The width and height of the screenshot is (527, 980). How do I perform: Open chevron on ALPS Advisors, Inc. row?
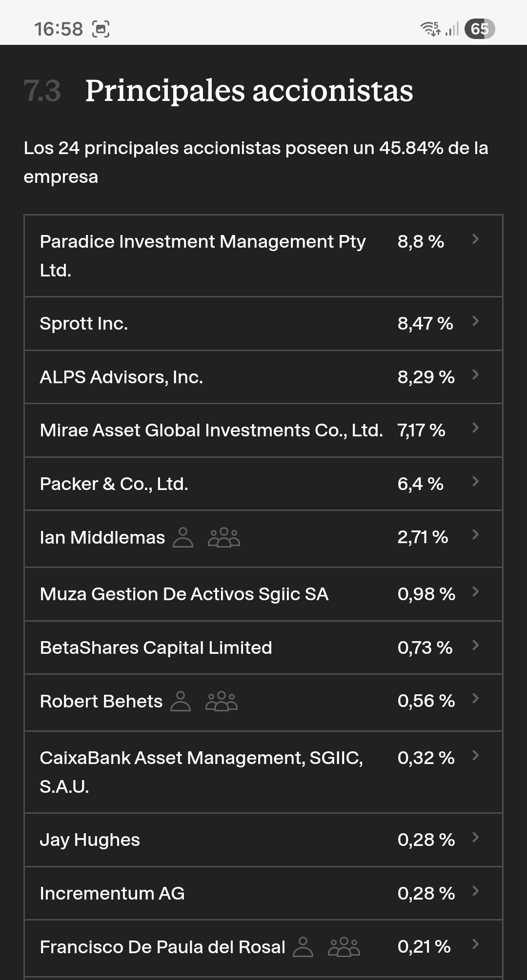click(x=475, y=374)
